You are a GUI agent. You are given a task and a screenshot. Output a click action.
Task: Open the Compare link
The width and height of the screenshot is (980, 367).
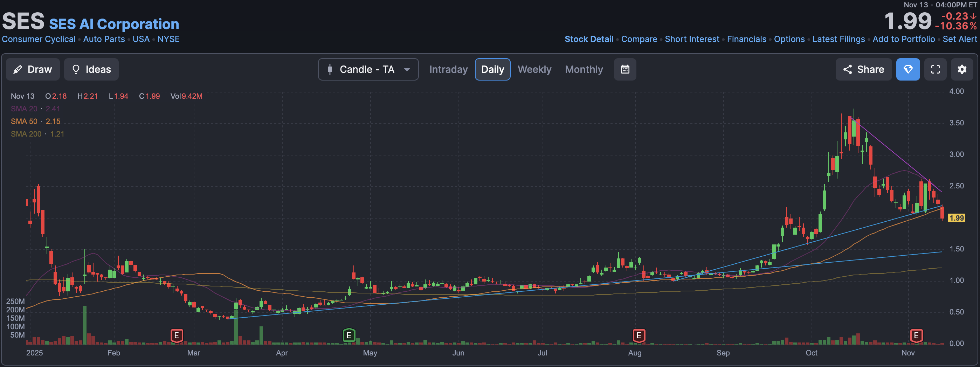(x=639, y=39)
